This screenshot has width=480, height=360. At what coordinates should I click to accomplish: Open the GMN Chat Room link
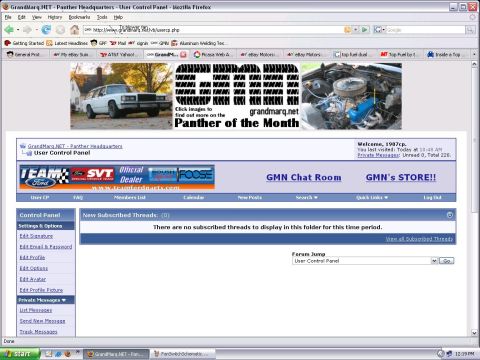tap(304, 177)
